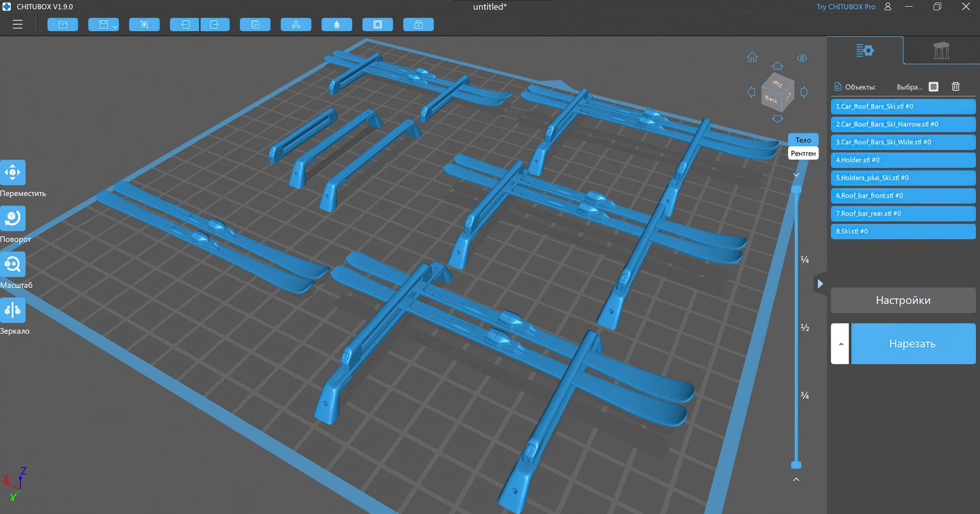Click the Hollow bottle toolbar icon

pyautogui.click(x=337, y=24)
